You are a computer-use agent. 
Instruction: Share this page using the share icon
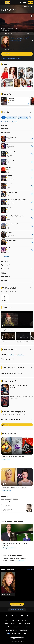(32, 6)
